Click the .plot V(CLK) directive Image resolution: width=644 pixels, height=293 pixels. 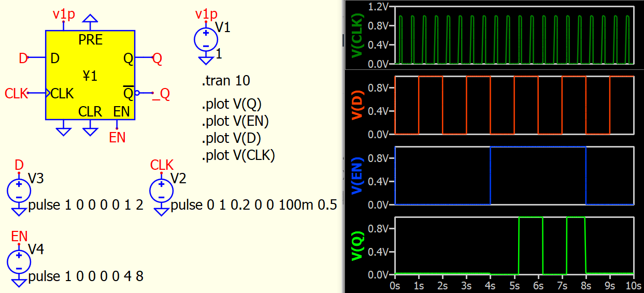pos(238,155)
